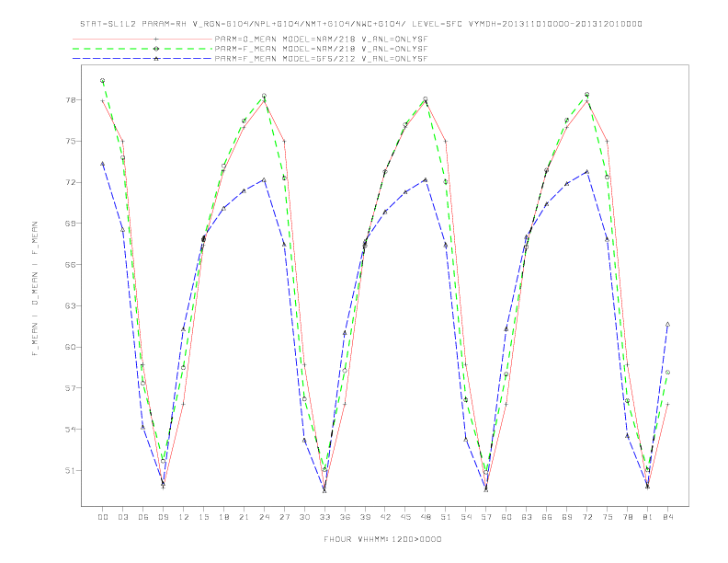Click x-axis forecast hour label 48

coord(426,517)
